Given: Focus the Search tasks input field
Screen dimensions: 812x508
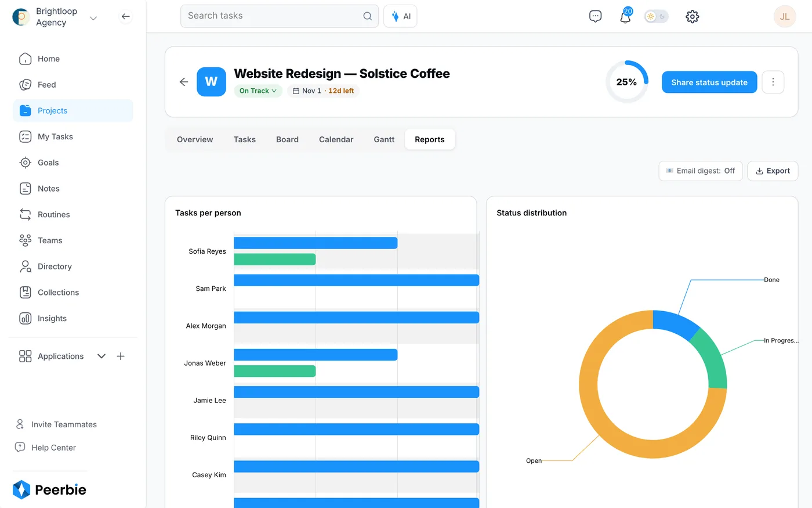Looking at the screenshot, I should tap(280, 16).
